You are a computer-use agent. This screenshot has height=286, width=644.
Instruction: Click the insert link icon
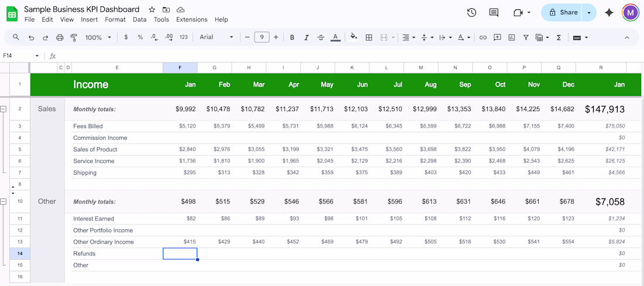(483, 37)
